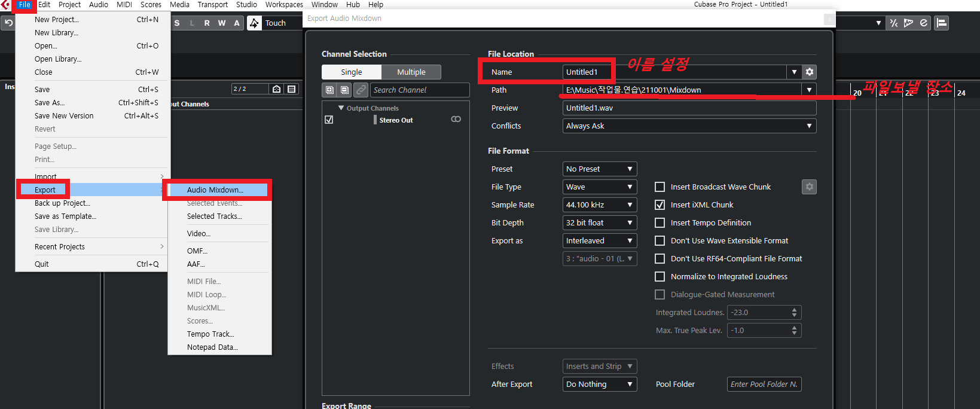Screen dimensions: 980x409
Task: Click the window layout setup icon
Action: [942, 23]
